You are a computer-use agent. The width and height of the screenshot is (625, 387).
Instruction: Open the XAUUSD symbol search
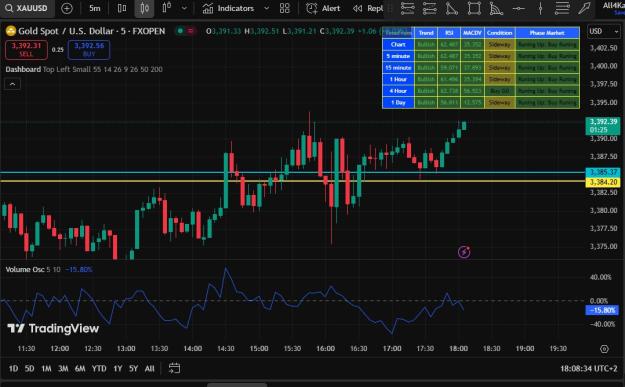[x=27, y=8]
